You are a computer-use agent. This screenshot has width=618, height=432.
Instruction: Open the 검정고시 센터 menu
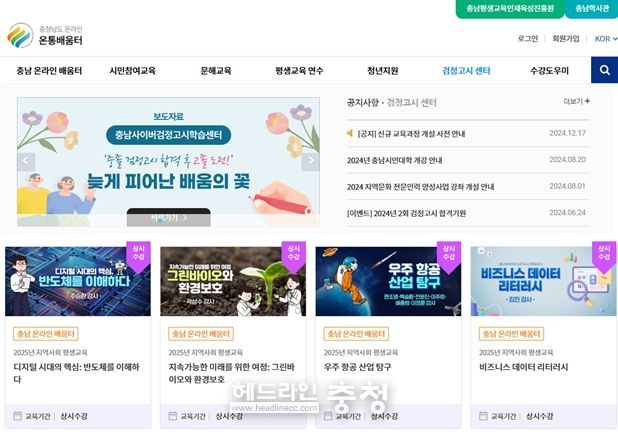pos(466,71)
